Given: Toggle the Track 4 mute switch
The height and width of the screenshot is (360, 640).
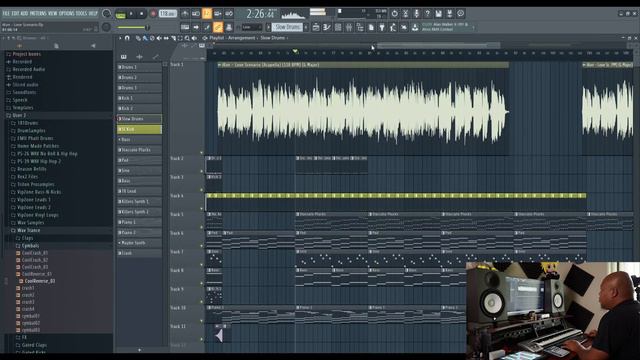Looking at the screenshot, I should 201,209.
